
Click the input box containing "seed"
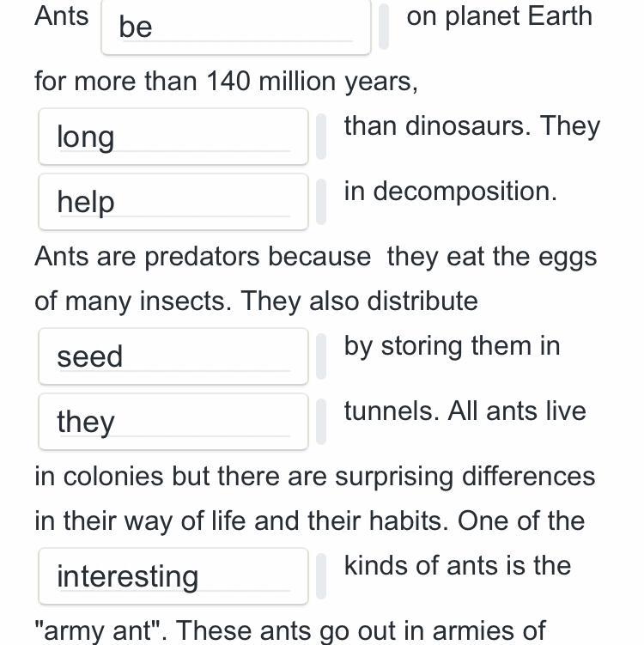coord(173,356)
